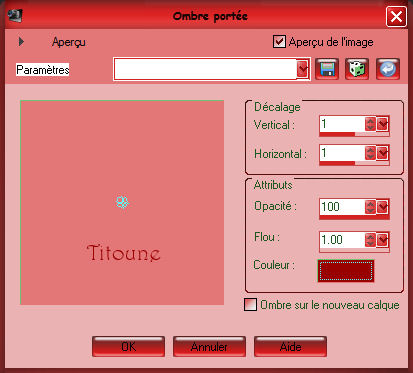Click the reset to default arrow icon
Screen dimensions: 413x373
click(388, 69)
